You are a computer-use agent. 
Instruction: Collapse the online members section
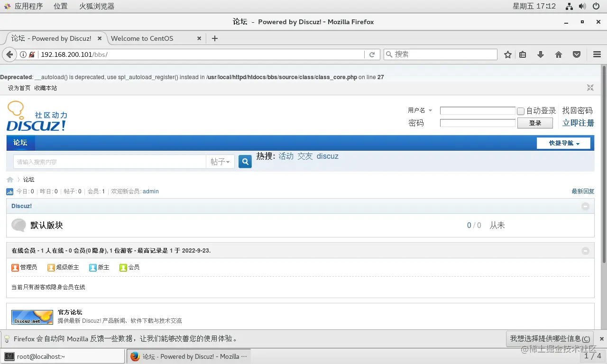coord(586,251)
